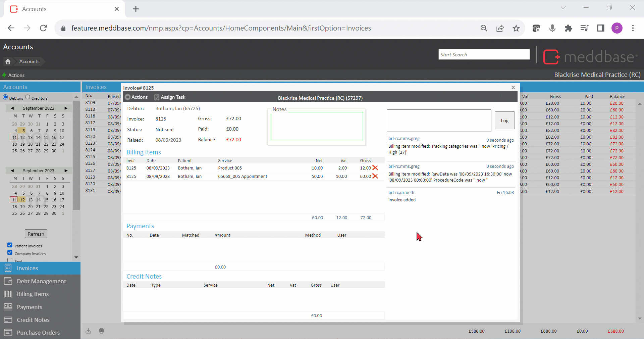Switch to Credit Notes section
644x339 pixels.
click(33, 320)
